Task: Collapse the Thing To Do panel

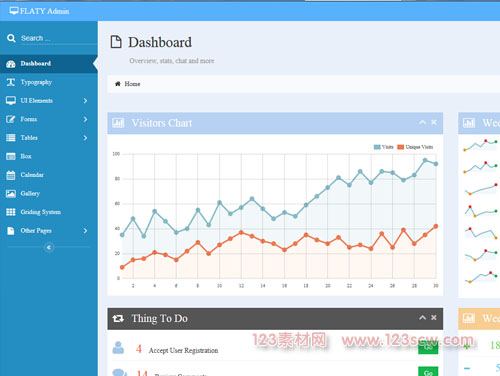Action: point(422,318)
